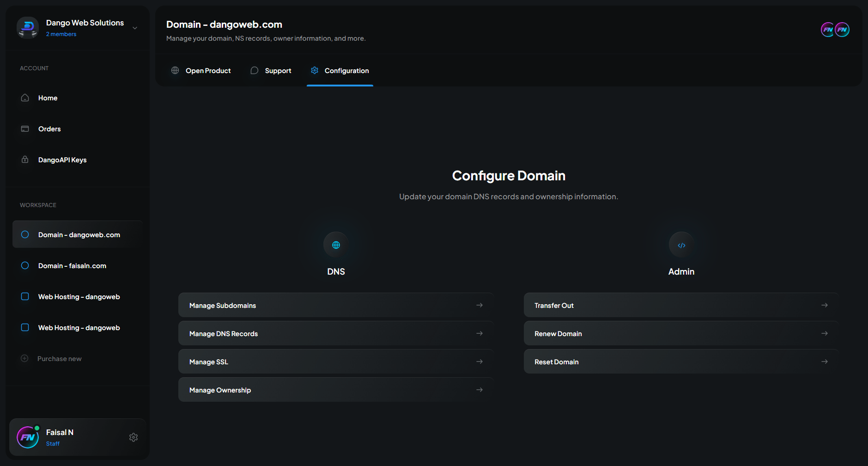868x466 pixels.
Task: Open Manage SSL
Action: point(336,362)
